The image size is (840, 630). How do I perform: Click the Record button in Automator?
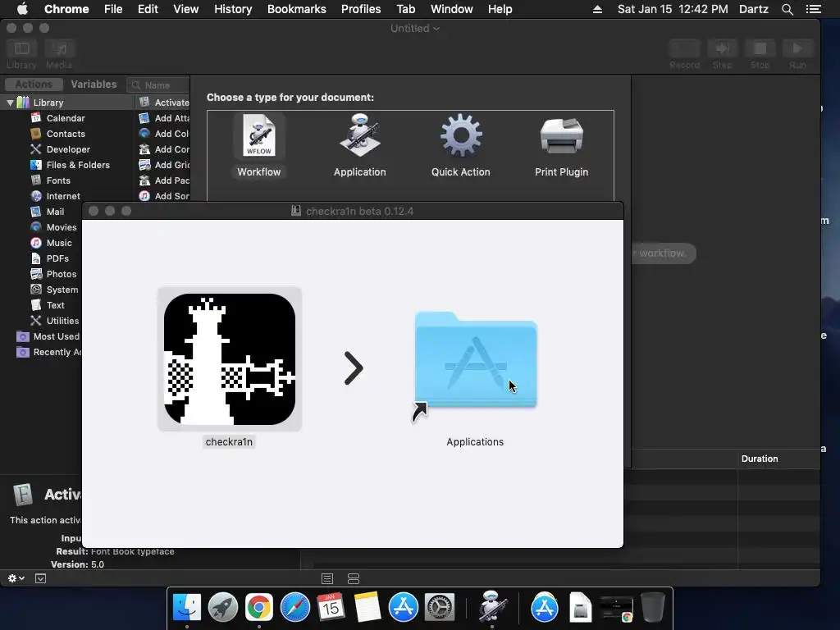coord(684,55)
